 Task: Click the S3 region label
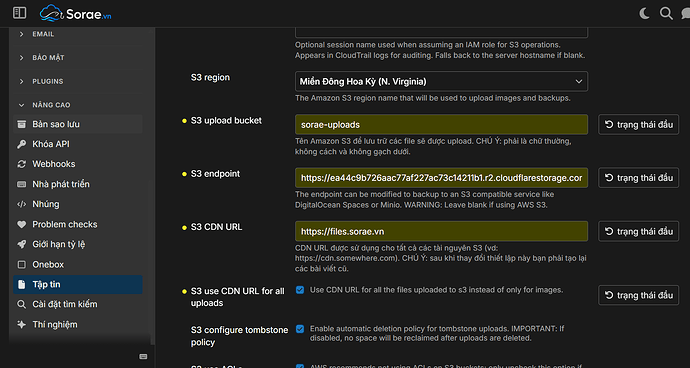[x=210, y=77]
